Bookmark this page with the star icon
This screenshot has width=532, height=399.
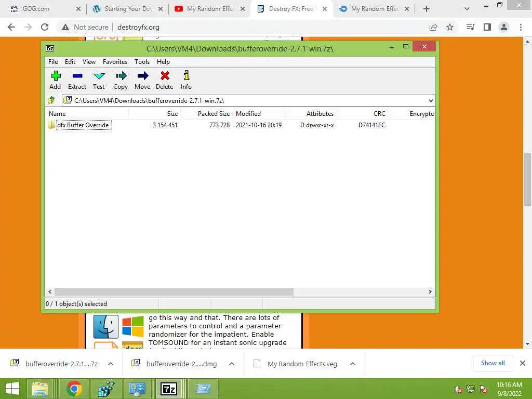pos(450,27)
